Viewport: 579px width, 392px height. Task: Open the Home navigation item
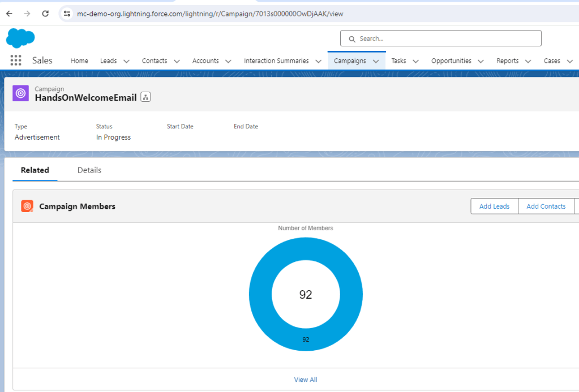[x=79, y=61]
